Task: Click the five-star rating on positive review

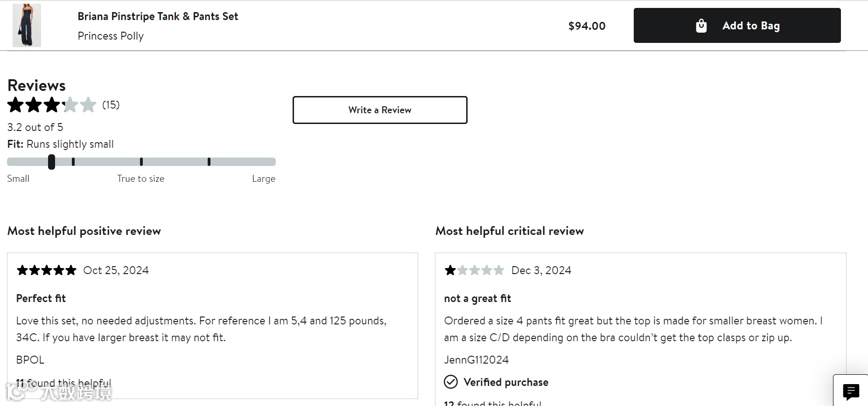Action: 46,270
